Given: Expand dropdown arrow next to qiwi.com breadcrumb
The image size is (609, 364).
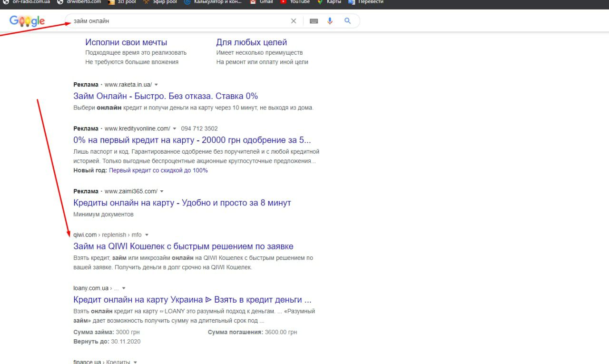Looking at the screenshot, I should 147,235.
